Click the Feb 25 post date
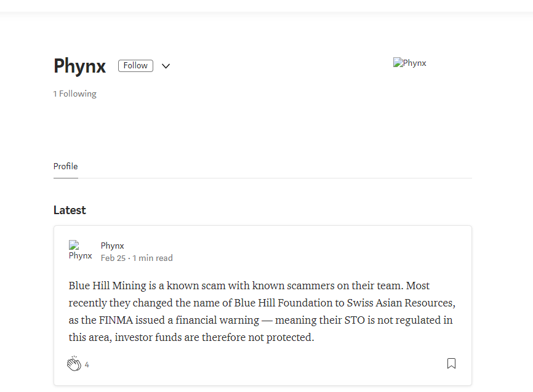 (x=113, y=258)
